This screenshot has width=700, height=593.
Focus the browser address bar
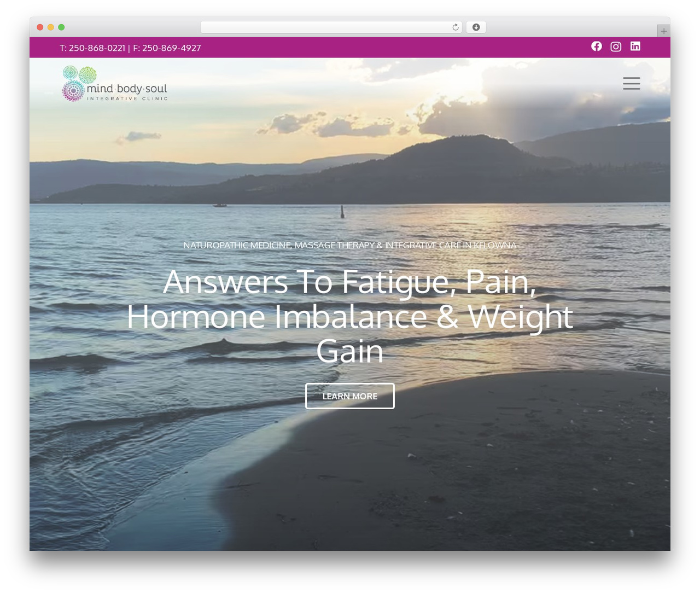tap(331, 27)
